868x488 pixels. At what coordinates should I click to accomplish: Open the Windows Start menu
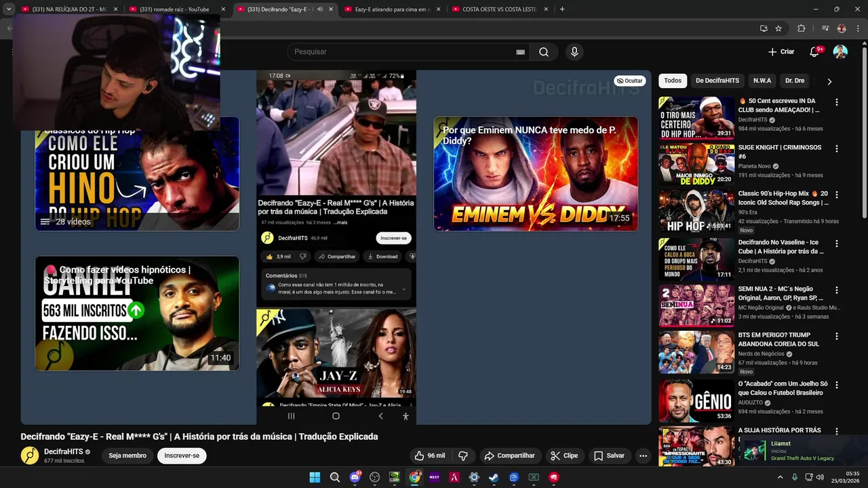(315, 477)
